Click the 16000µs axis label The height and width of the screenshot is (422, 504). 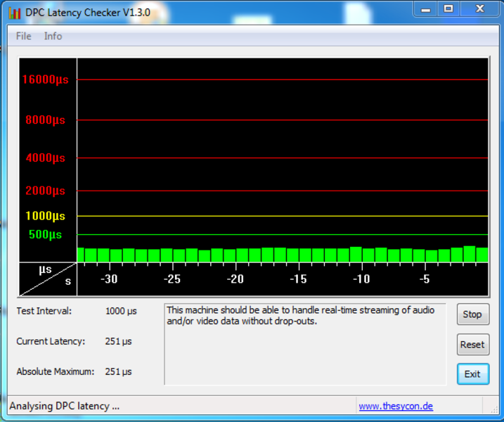coord(45,79)
